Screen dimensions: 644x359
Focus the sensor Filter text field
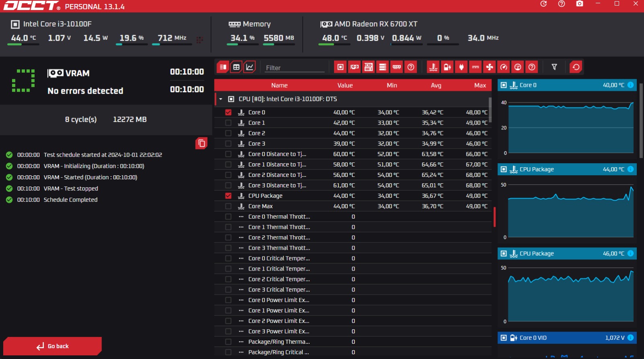coord(295,68)
